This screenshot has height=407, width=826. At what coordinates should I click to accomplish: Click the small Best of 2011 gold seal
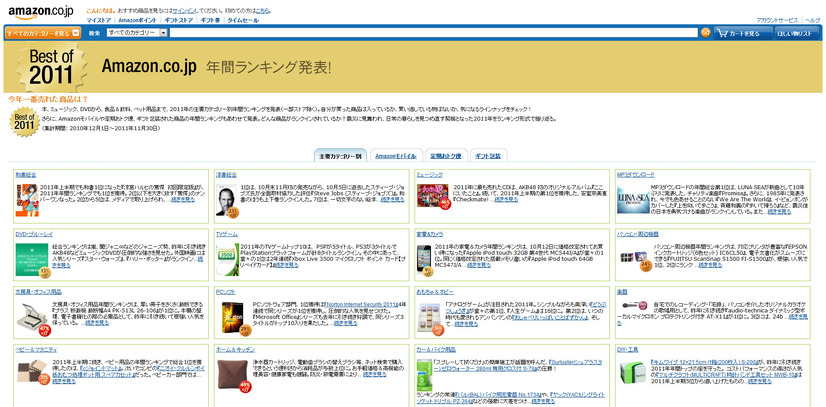[24, 122]
